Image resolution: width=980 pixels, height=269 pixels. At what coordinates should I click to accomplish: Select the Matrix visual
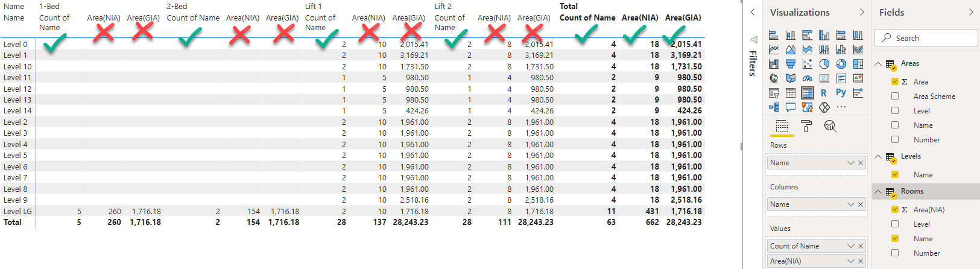point(808,93)
